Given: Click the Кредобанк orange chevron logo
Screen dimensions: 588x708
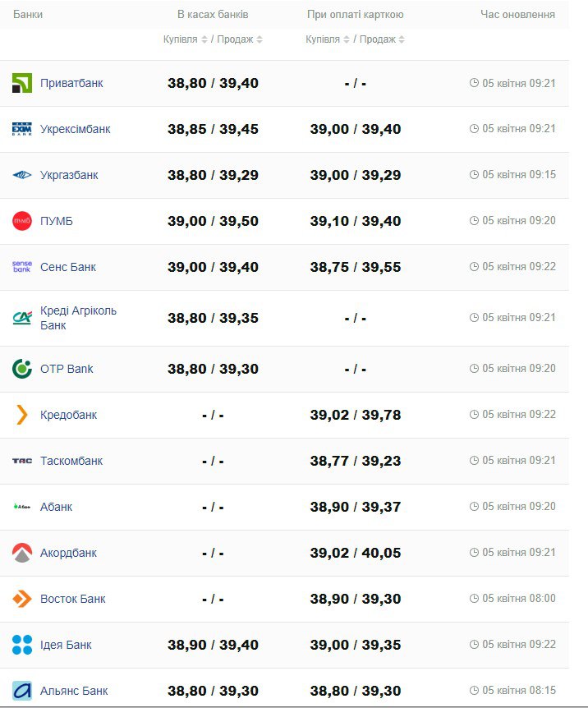Looking at the screenshot, I should click(22, 415).
